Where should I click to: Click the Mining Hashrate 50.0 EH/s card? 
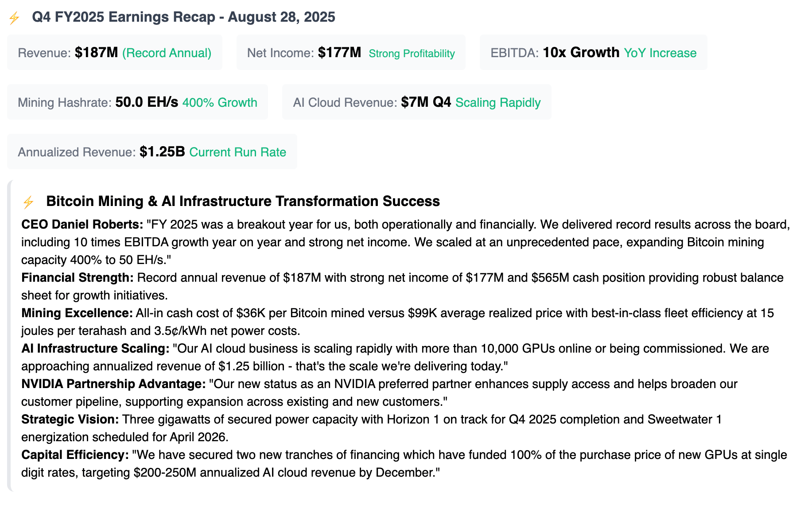click(137, 102)
